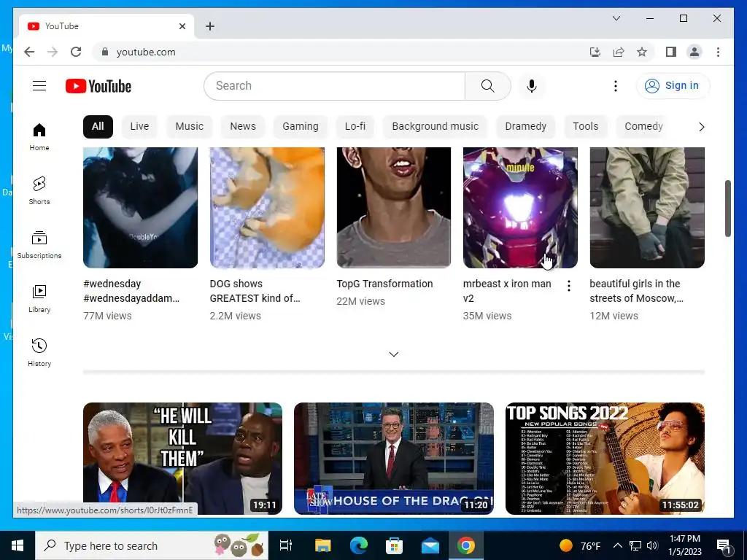Click the share page icon in address bar

[x=619, y=52]
